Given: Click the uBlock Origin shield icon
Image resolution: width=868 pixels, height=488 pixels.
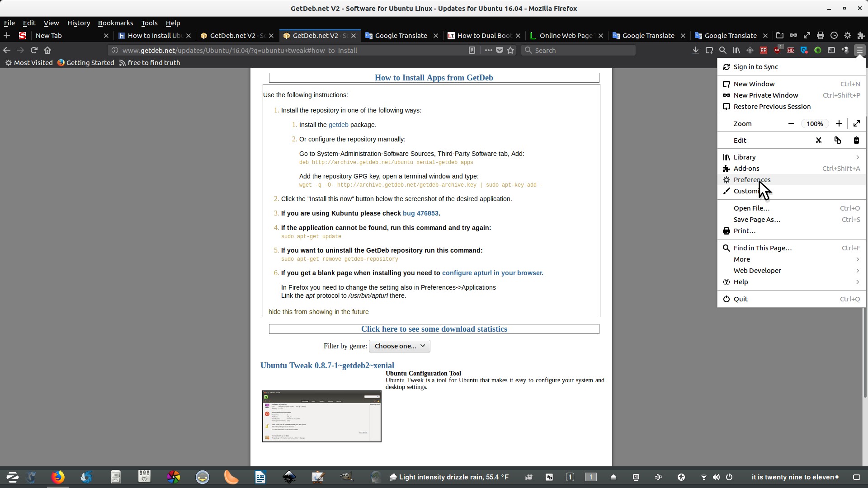Looking at the screenshot, I should point(777,50).
